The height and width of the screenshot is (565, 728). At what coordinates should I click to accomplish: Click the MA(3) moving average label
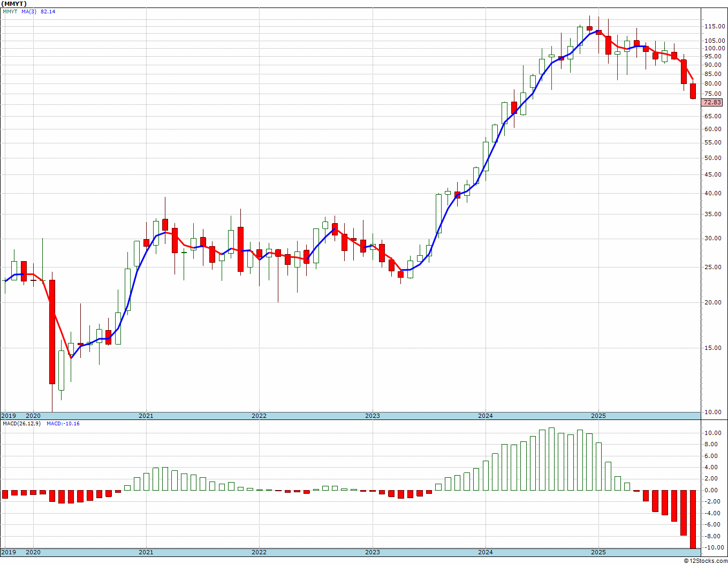pyautogui.click(x=29, y=12)
